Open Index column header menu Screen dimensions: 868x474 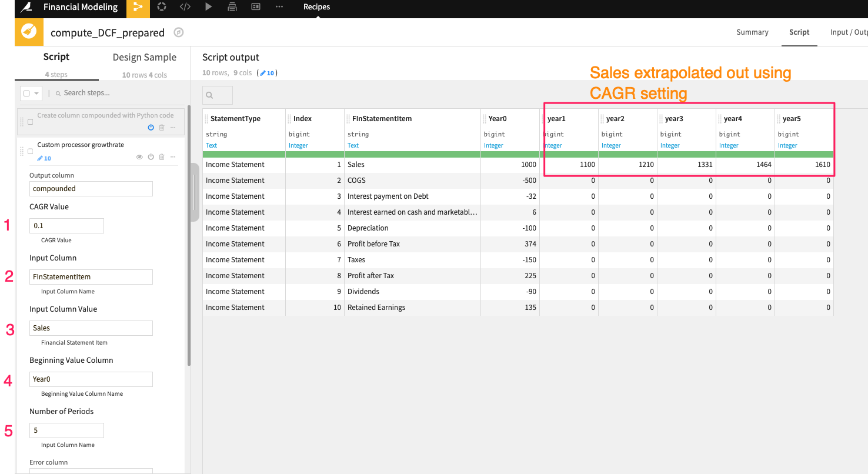[x=302, y=119]
